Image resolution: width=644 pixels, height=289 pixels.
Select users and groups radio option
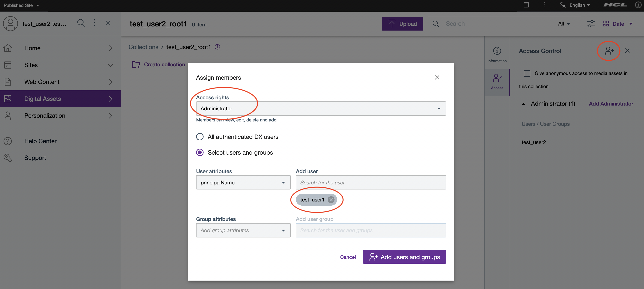point(200,152)
